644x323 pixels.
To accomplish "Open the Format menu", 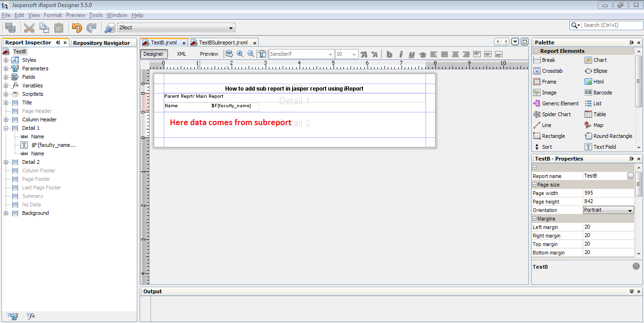I will [x=52, y=15].
